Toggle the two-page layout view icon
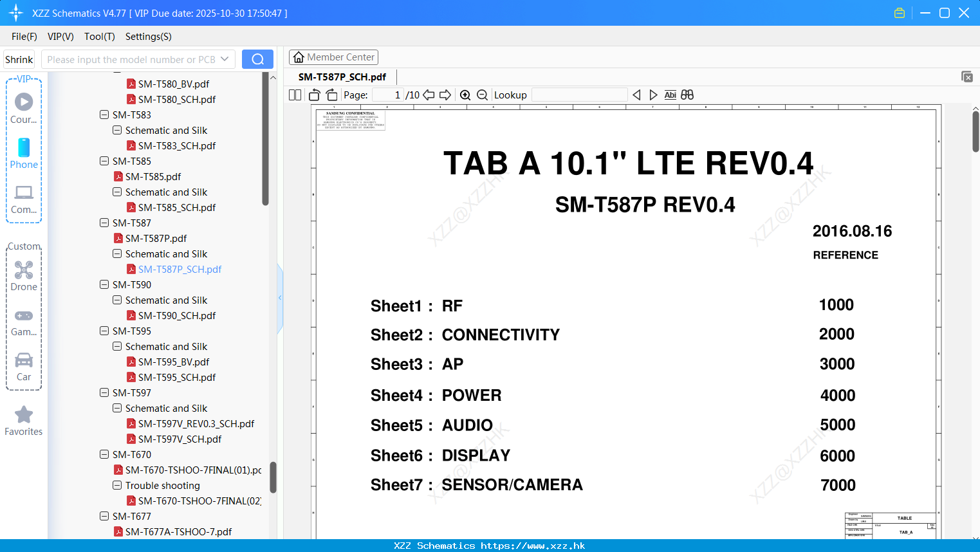The height and width of the screenshot is (552, 980). [x=295, y=95]
